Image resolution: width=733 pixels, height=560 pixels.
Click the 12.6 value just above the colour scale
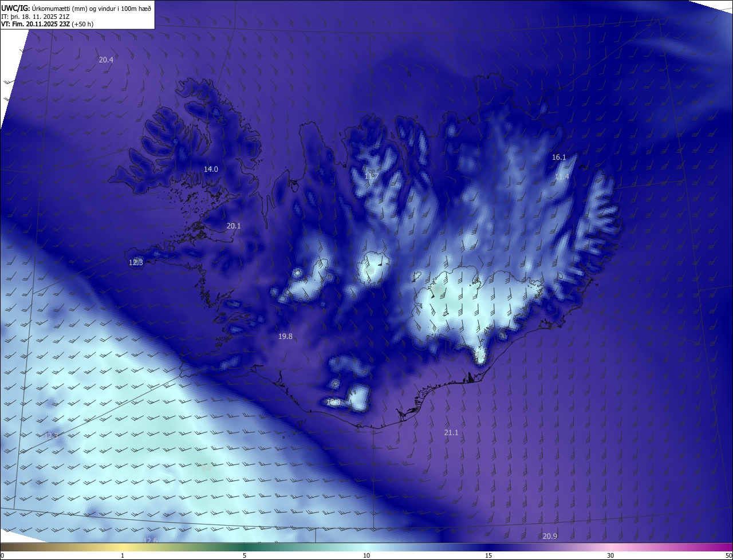[x=150, y=540]
